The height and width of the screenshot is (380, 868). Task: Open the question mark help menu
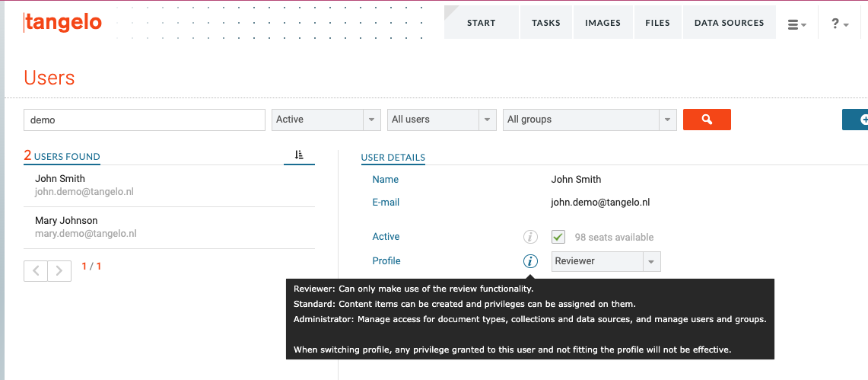[840, 24]
